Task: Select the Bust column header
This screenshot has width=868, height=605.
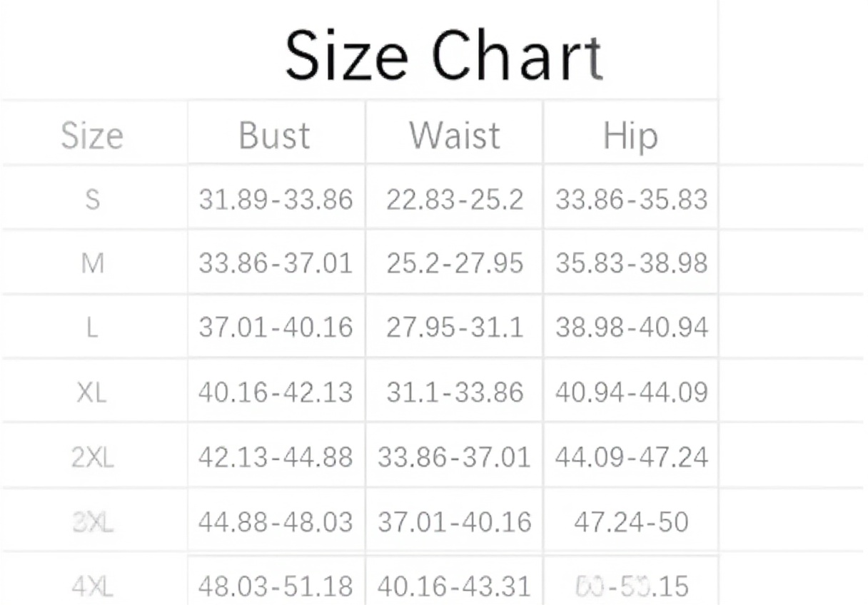Action: [275, 136]
